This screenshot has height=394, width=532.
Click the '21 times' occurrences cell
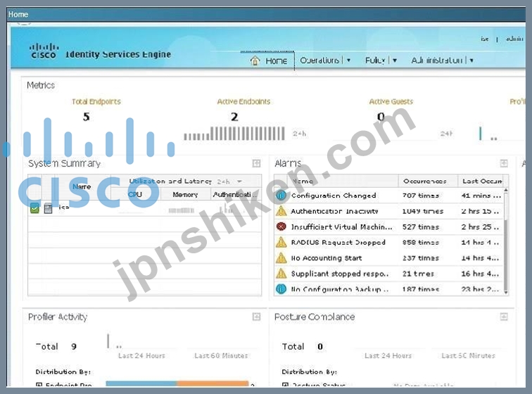tap(418, 274)
